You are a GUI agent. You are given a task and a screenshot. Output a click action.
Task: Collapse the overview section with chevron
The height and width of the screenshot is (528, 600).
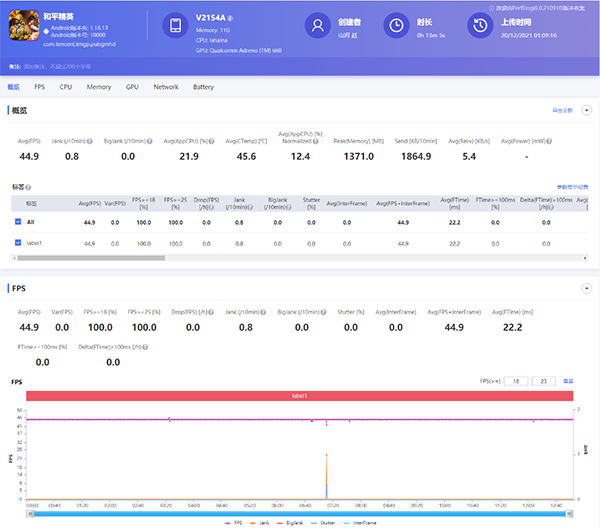[x=587, y=110]
